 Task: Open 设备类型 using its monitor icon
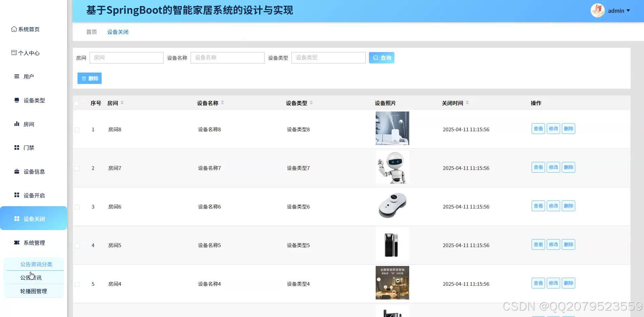16,100
